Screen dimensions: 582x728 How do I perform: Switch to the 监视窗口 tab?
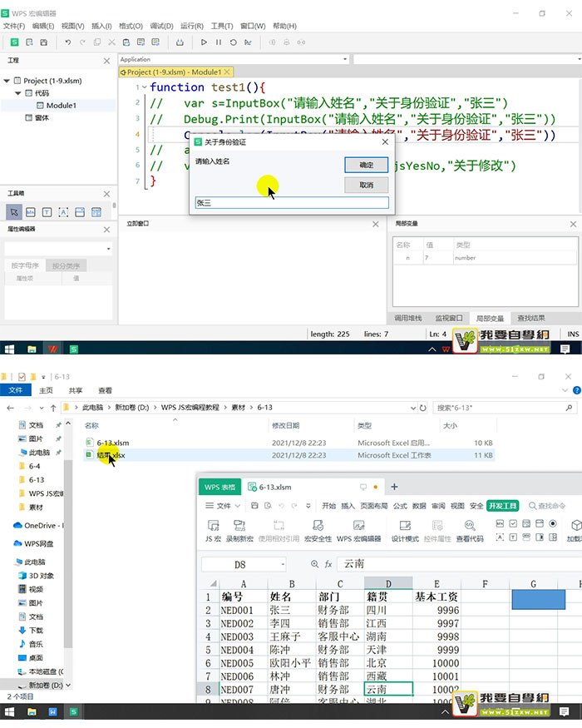point(449,318)
